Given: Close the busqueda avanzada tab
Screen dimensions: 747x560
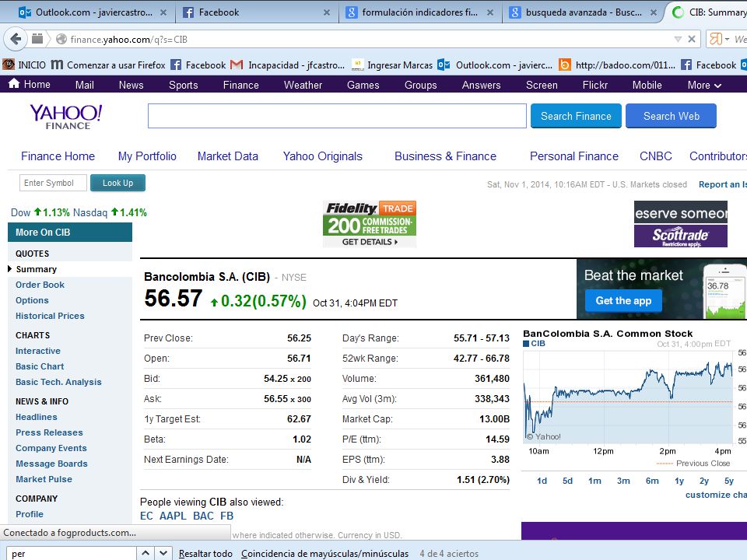Looking at the screenshot, I should [653, 13].
